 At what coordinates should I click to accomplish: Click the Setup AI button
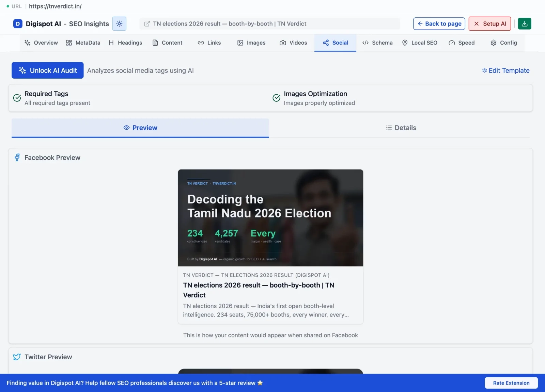(x=490, y=24)
